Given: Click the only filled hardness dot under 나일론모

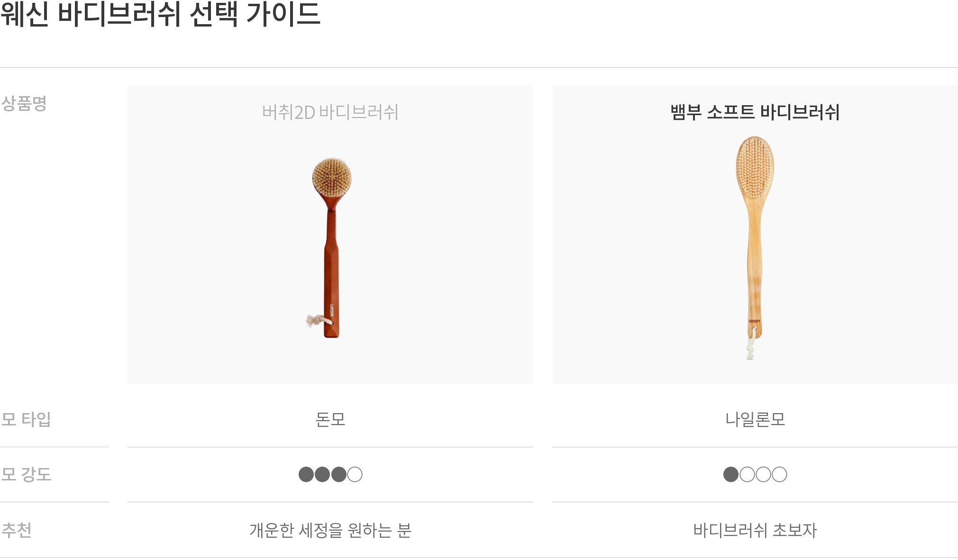Looking at the screenshot, I should click(x=731, y=474).
